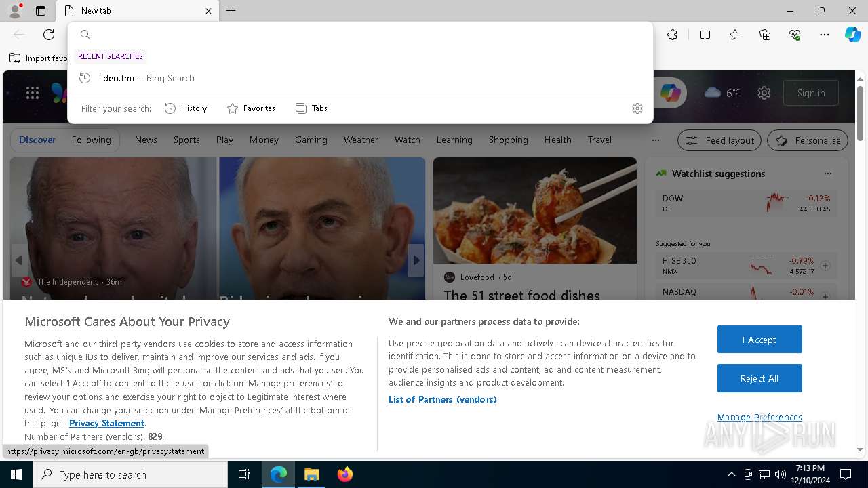Viewport: 868px width, 488px height.
Task: Open the volume control in system tray
Action: (x=780, y=474)
